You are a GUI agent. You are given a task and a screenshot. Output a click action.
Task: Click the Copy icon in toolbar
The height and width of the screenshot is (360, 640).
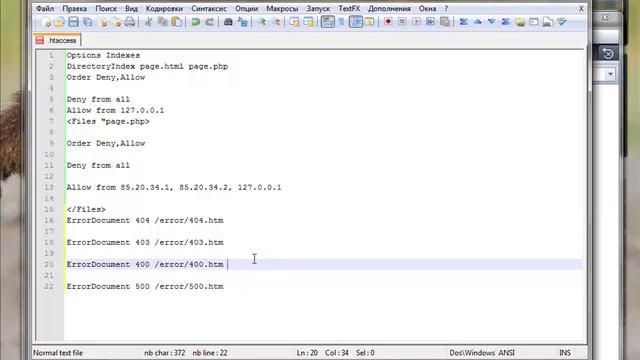[162, 22]
